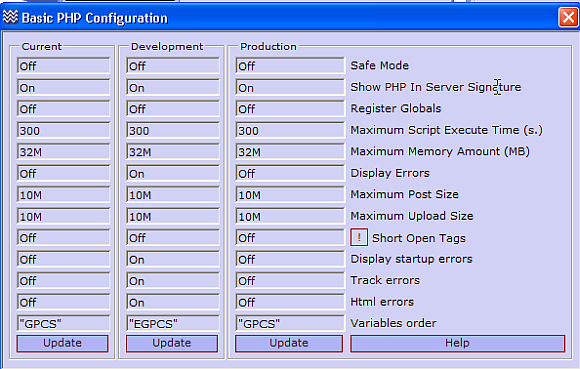Screen dimensions: 580x369
Task: Click Development Track errors field
Action: tap(173, 280)
